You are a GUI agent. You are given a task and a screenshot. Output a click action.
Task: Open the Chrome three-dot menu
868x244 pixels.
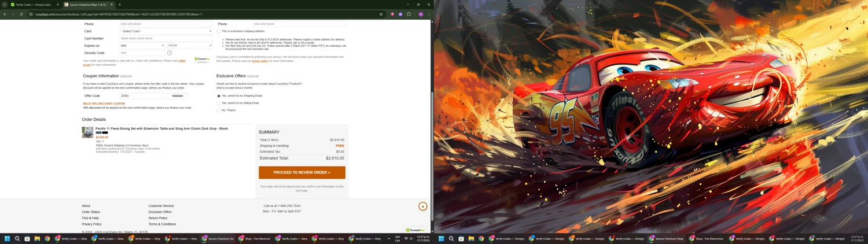pos(429,14)
